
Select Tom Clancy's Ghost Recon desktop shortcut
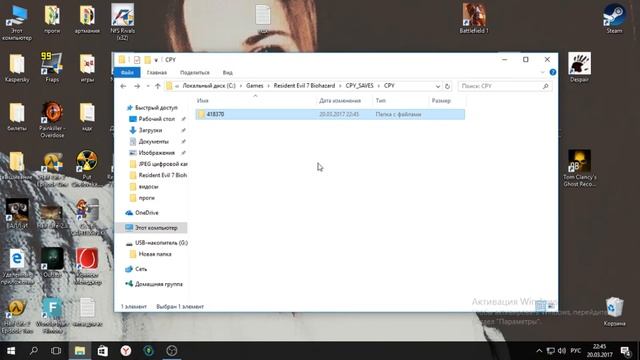coord(580,168)
